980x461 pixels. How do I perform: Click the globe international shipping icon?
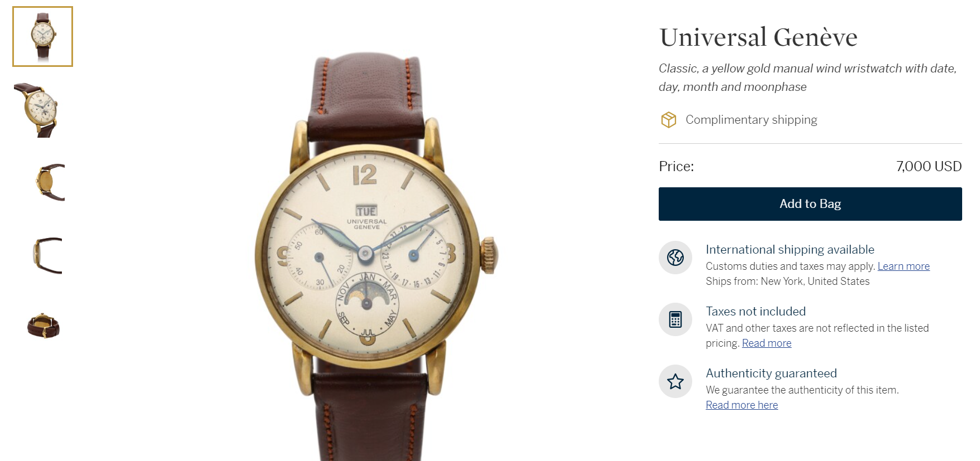675,258
